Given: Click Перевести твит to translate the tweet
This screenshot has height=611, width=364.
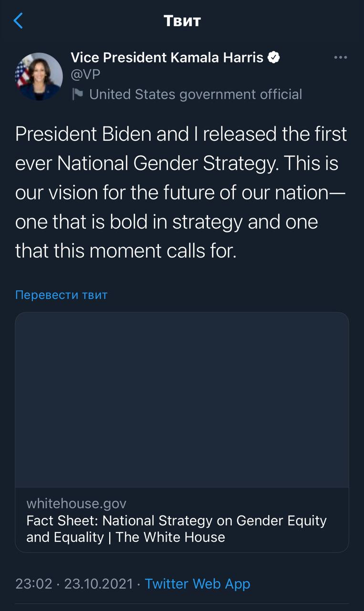Looking at the screenshot, I should [62, 295].
